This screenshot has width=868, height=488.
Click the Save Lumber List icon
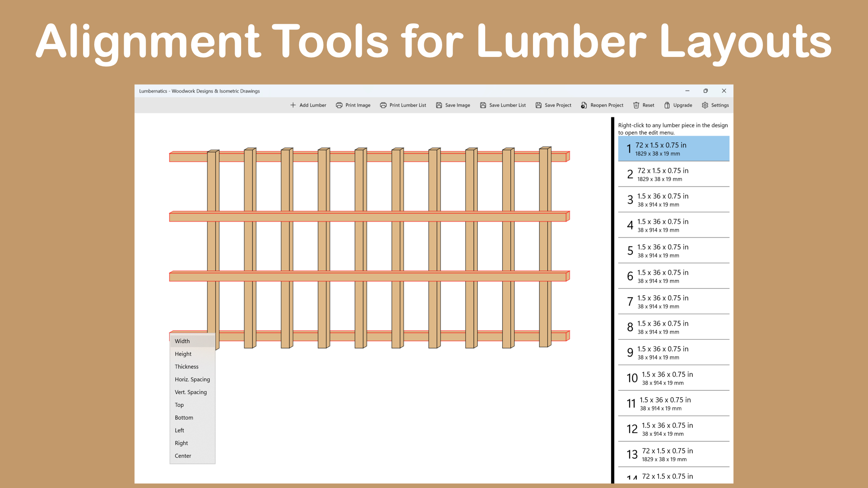click(x=483, y=105)
